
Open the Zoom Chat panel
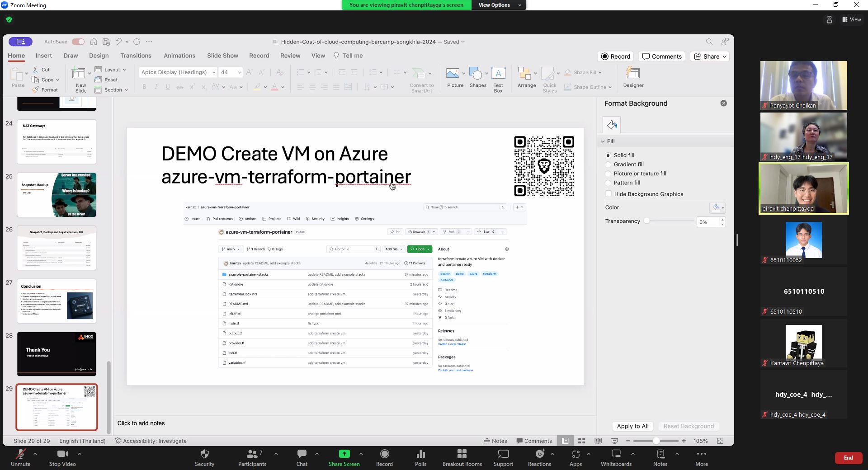tap(302, 457)
